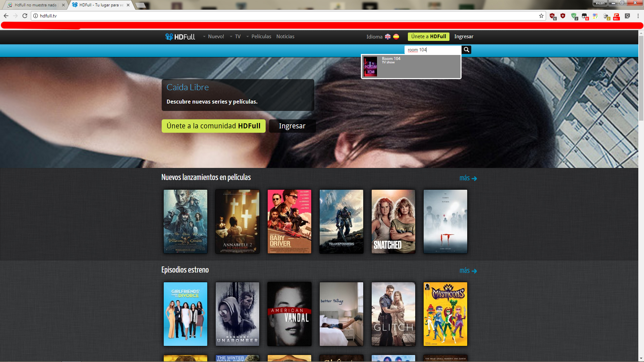The height and width of the screenshot is (362, 644).
Task: Open the colorful extension icon with badge 7
Action: (595, 16)
